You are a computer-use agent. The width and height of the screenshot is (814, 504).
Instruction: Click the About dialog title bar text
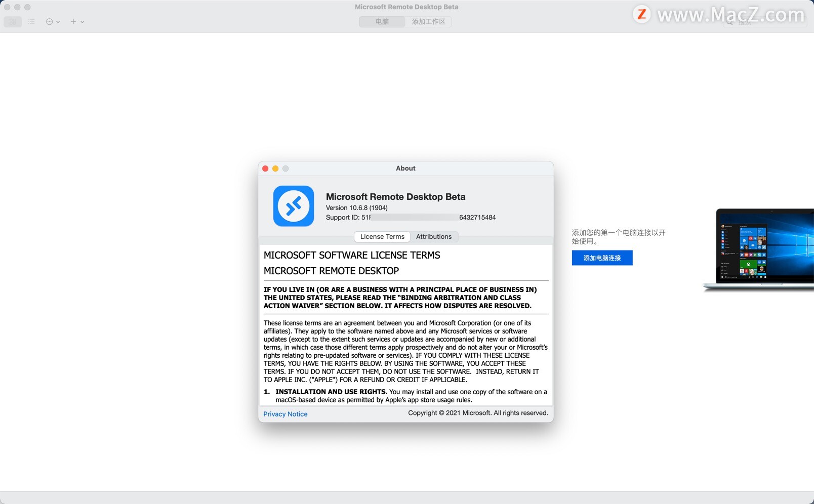tap(405, 169)
